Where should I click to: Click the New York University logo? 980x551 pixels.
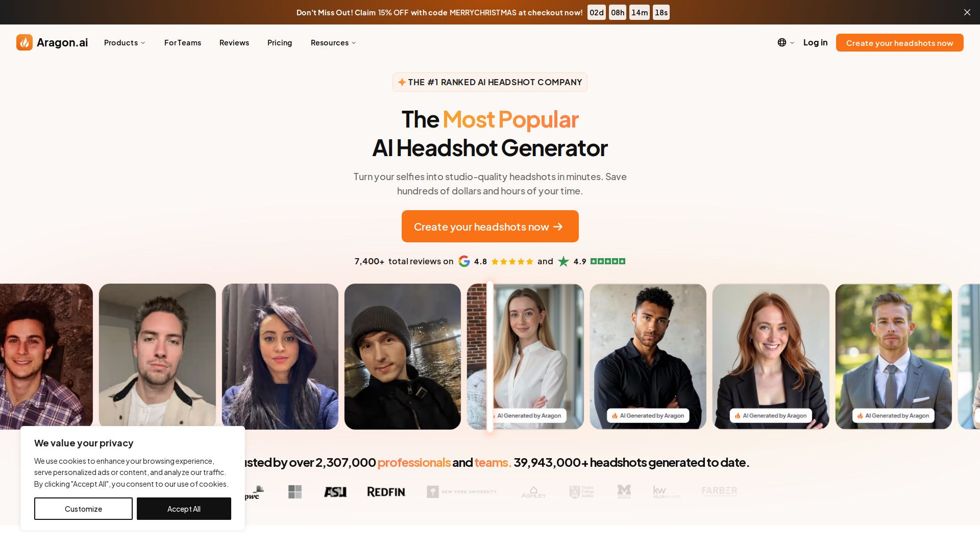click(462, 492)
